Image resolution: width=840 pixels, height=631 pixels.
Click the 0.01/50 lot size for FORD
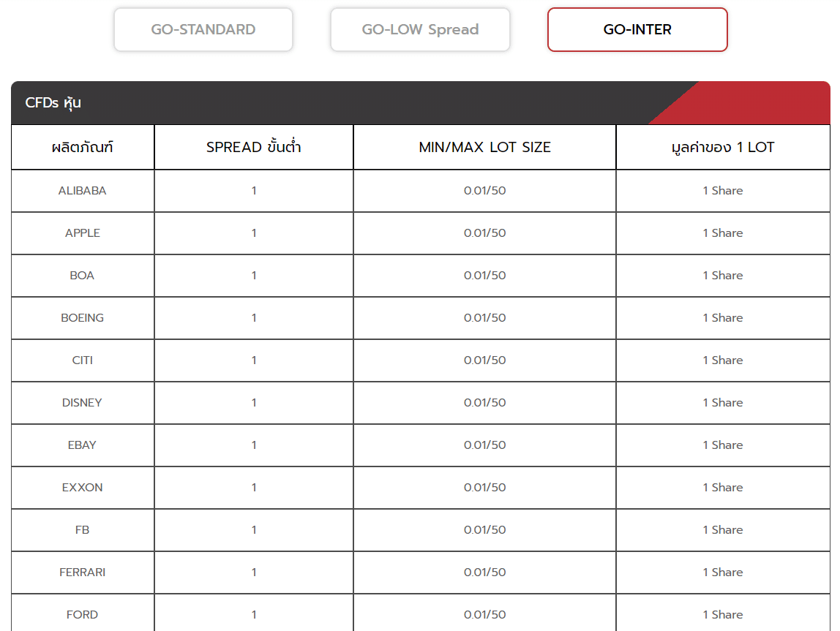(485, 614)
